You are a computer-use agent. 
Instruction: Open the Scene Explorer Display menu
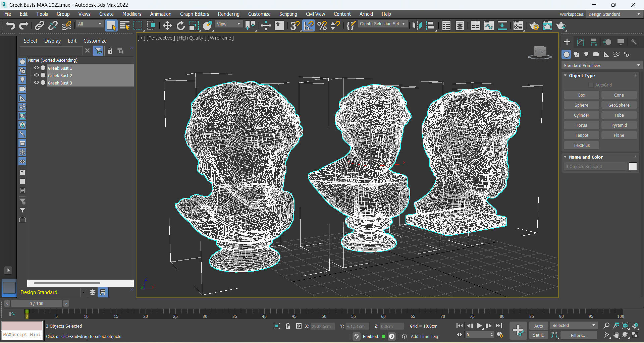tap(53, 41)
